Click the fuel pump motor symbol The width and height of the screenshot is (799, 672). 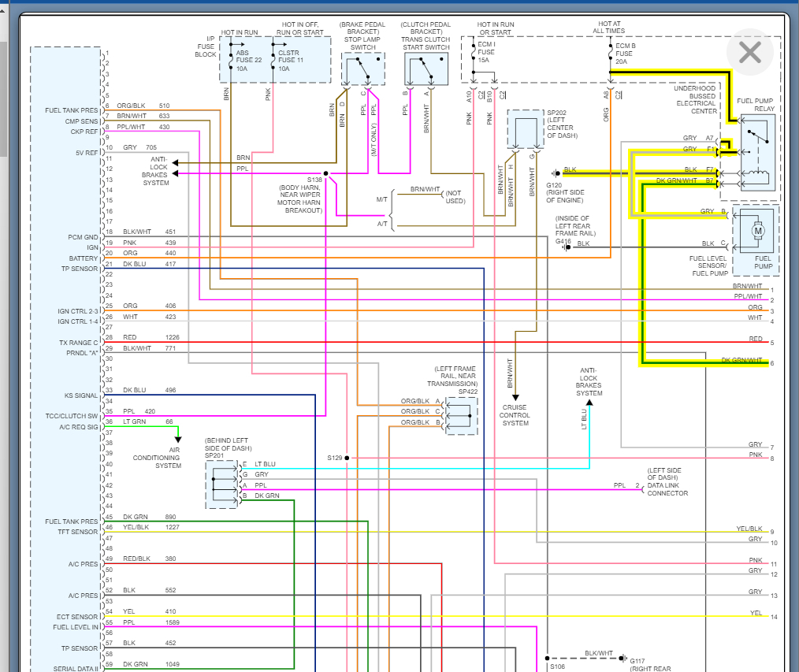pyautogui.click(x=758, y=231)
